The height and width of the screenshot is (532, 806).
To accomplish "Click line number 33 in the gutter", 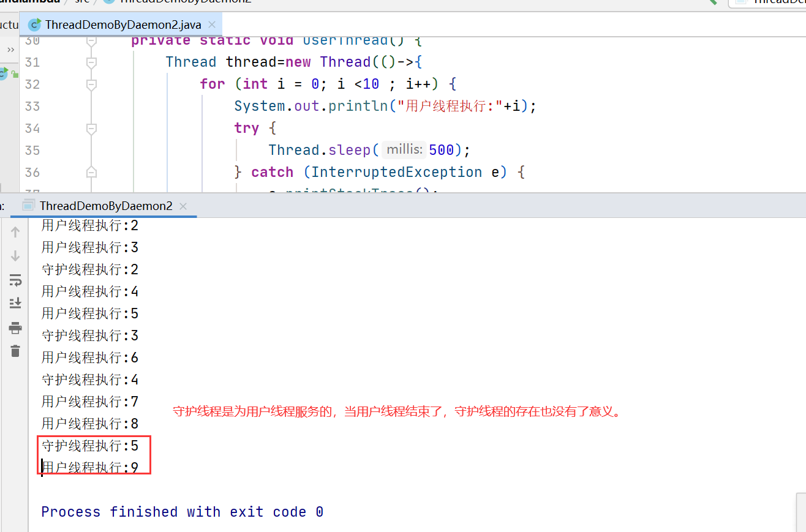I will point(32,106).
